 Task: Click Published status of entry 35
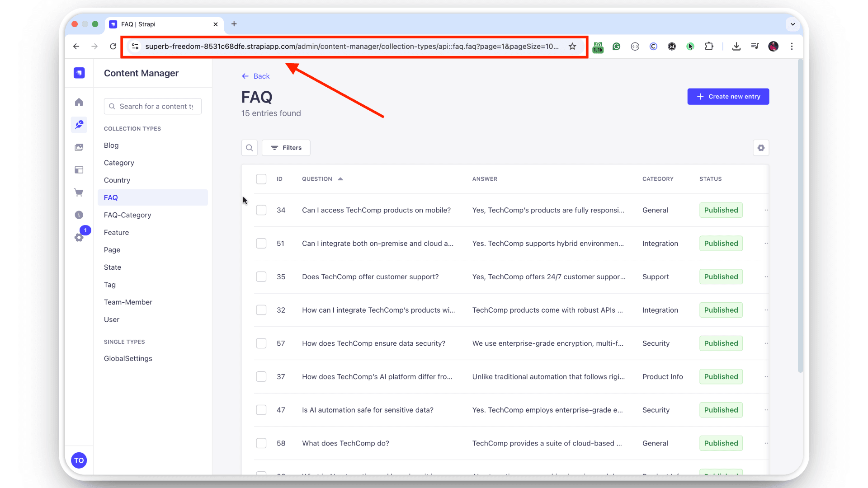721,277
